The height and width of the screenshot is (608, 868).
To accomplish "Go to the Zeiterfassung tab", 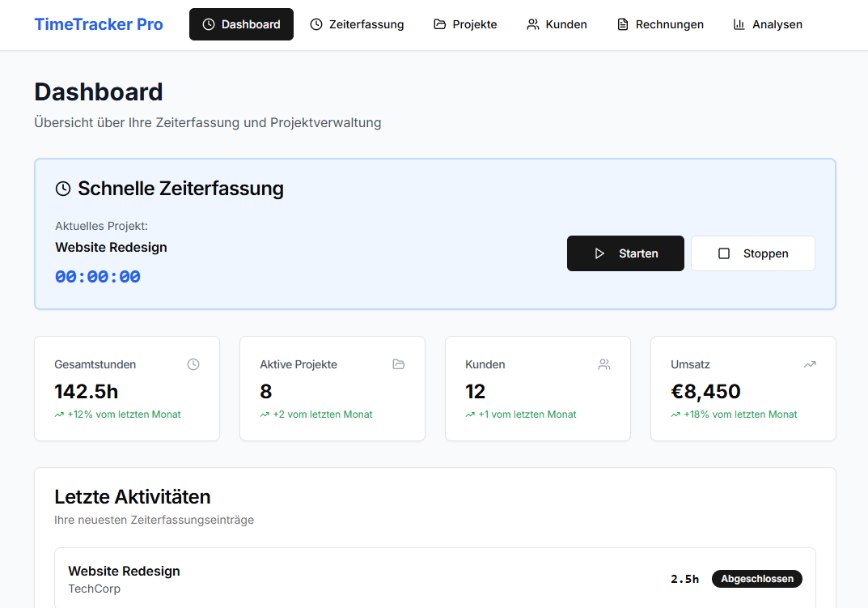I will [x=357, y=24].
